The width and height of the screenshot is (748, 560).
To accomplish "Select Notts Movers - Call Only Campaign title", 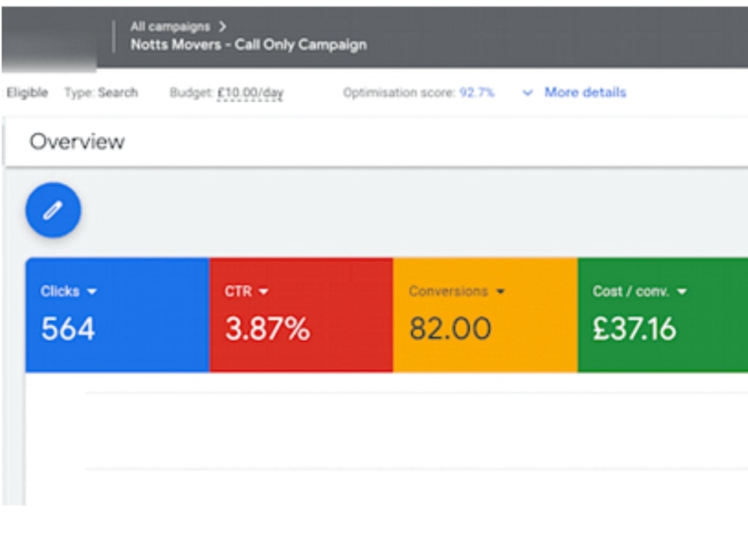I will click(248, 45).
